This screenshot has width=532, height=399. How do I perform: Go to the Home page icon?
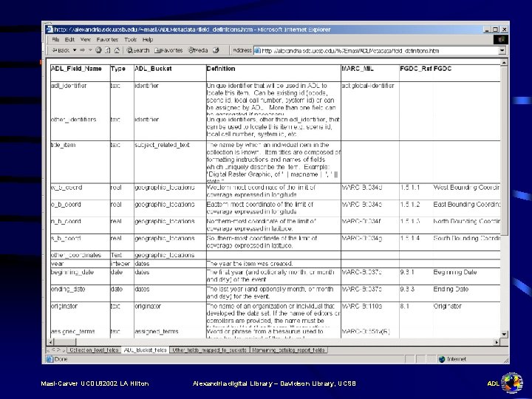coord(117,50)
